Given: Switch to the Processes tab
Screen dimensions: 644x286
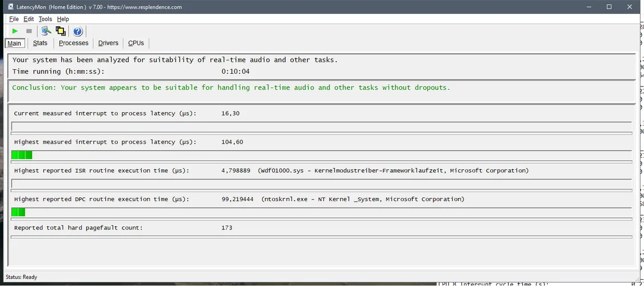Looking at the screenshot, I should (74, 43).
